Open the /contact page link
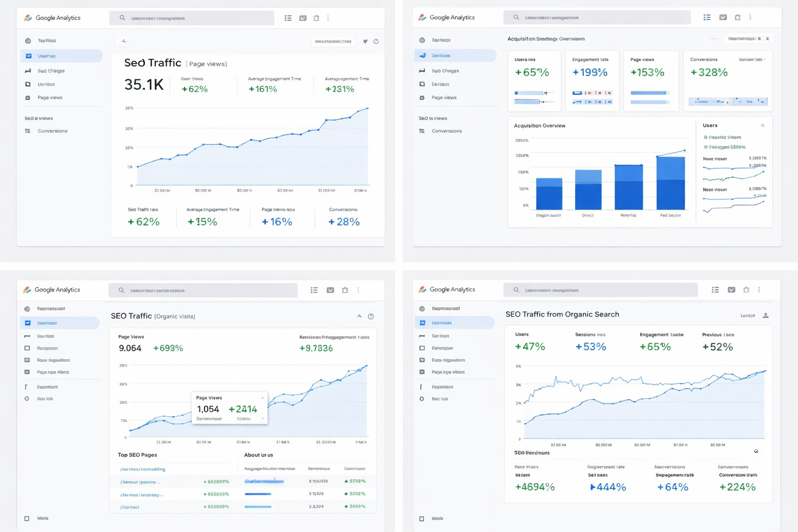 click(x=129, y=507)
